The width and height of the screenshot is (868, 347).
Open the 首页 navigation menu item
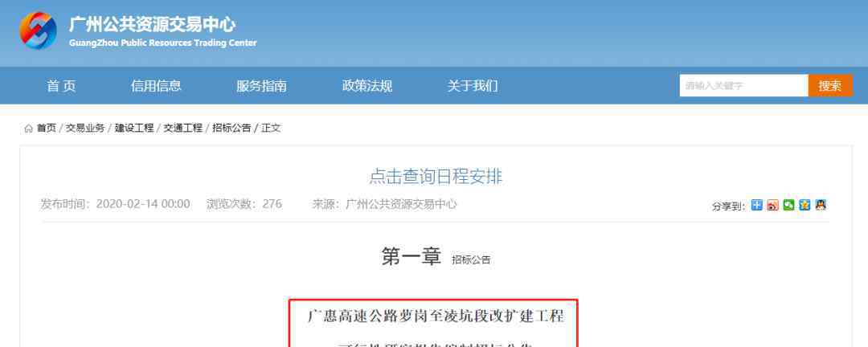(61, 86)
